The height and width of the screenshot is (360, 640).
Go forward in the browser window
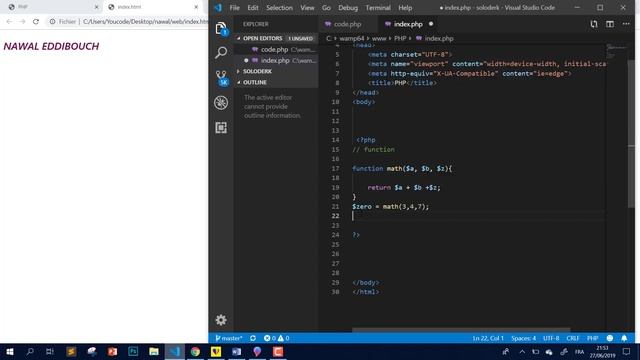pyautogui.click(x=22, y=21)
